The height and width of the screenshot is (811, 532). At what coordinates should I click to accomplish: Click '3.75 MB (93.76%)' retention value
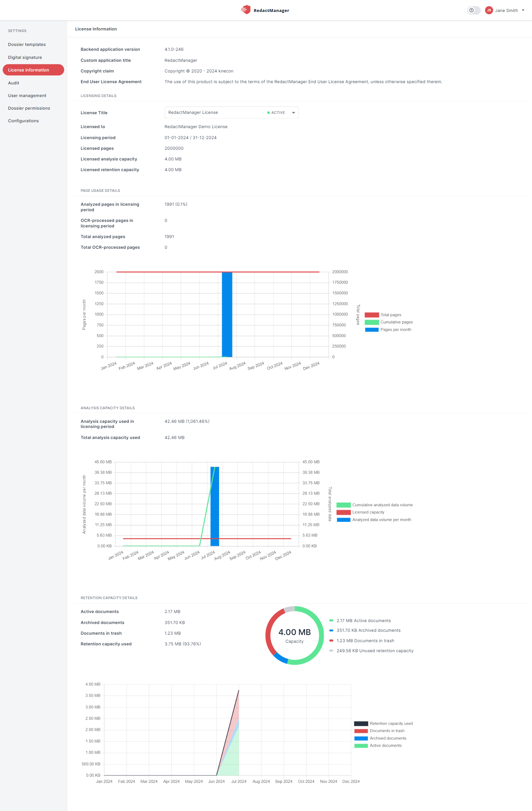pyautogui.click(x=182, y=644)
